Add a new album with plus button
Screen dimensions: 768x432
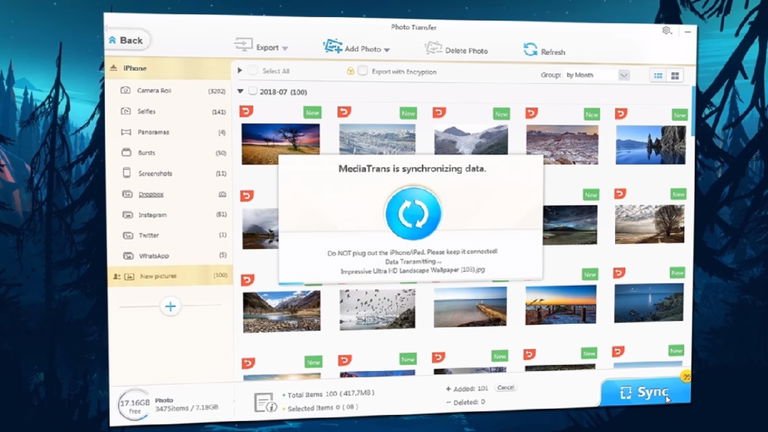click(170, 307)
